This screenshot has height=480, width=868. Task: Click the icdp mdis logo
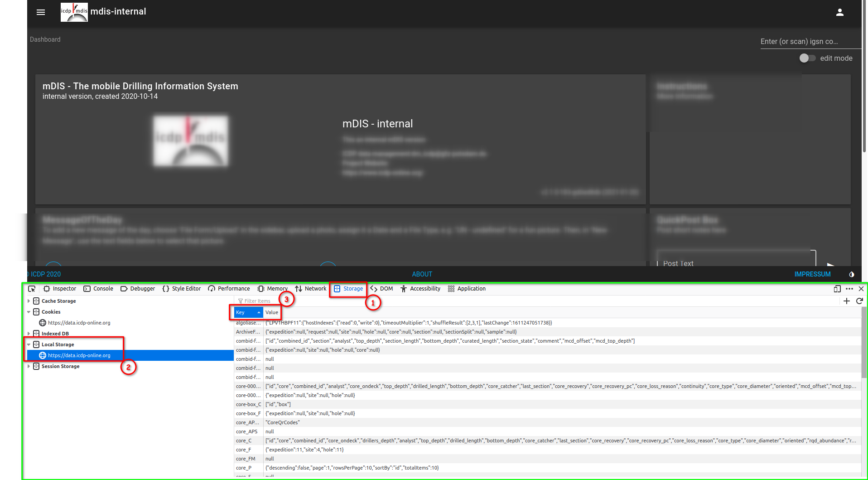click(x=74, y=12)
